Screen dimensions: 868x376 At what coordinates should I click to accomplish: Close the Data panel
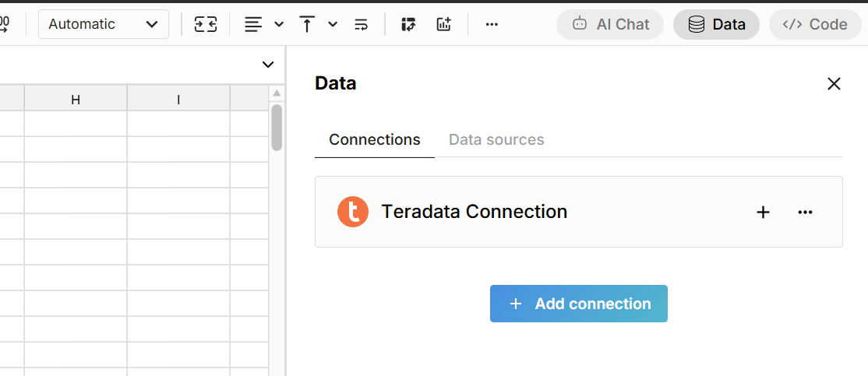834,84
